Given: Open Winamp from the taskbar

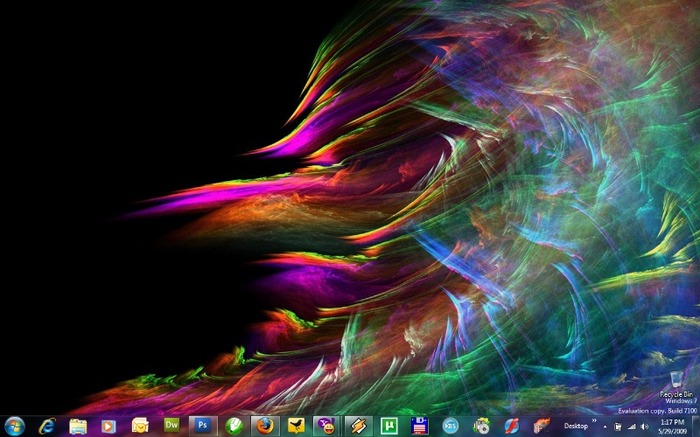Looking at the screenshot, I should (x=358, y=426).
